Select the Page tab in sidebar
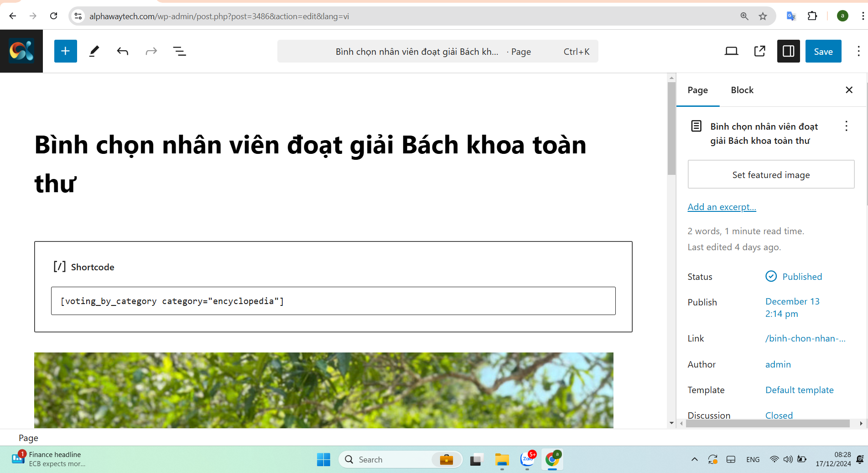 [x=697, y=90]
